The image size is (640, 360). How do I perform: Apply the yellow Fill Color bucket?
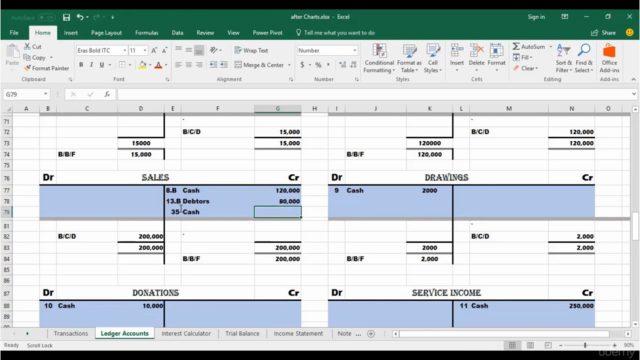[142, 65]
